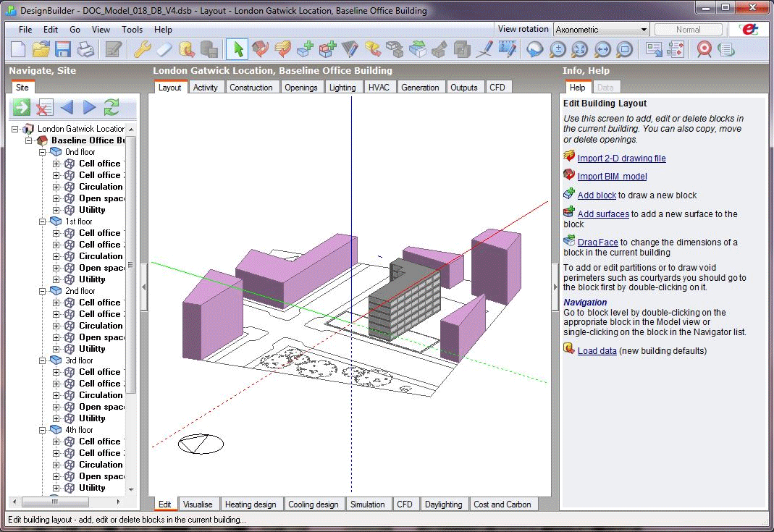The height and width of the screenshot is (532, 774).
Task: Collapse the 0nd floor tree node
Action: click(43, 152)
